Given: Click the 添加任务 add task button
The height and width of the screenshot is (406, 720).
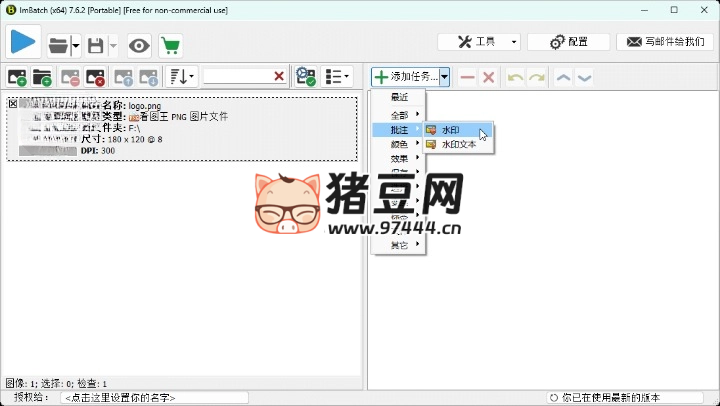Looking at the screenshot, I should [x=405, y=77].
